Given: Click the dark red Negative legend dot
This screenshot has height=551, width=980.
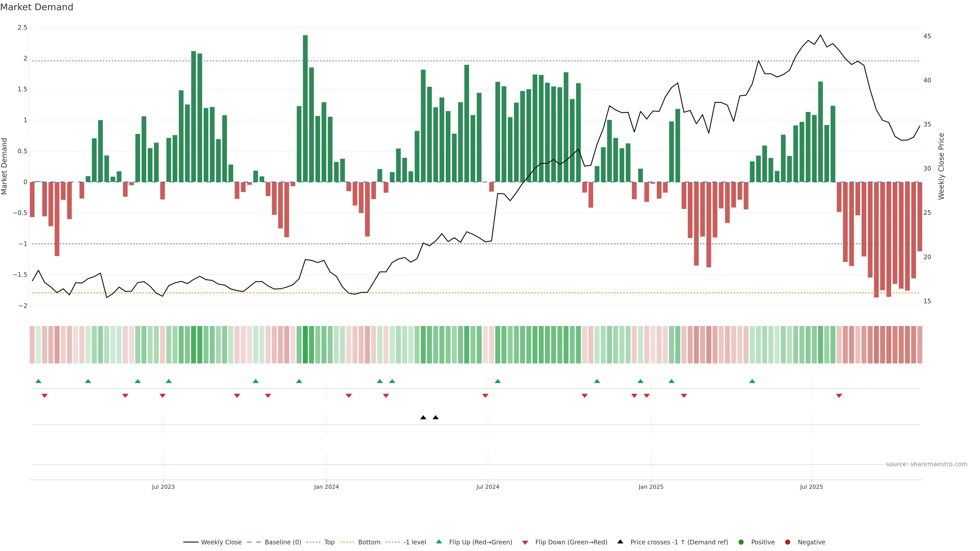Looking at the screenshot, I should click(x=788, y=542).
